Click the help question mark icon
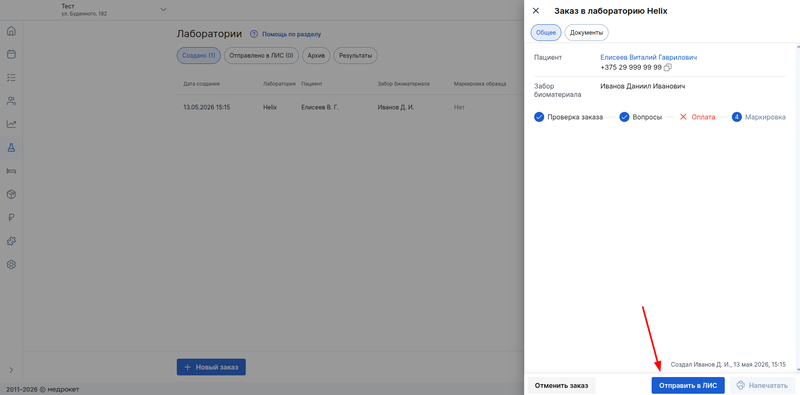800x395 pixels. tap(254, 34)
